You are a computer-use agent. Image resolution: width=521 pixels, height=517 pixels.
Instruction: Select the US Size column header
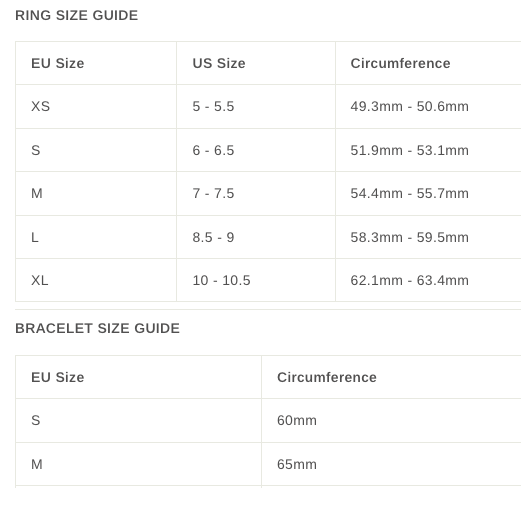(256, 63)
